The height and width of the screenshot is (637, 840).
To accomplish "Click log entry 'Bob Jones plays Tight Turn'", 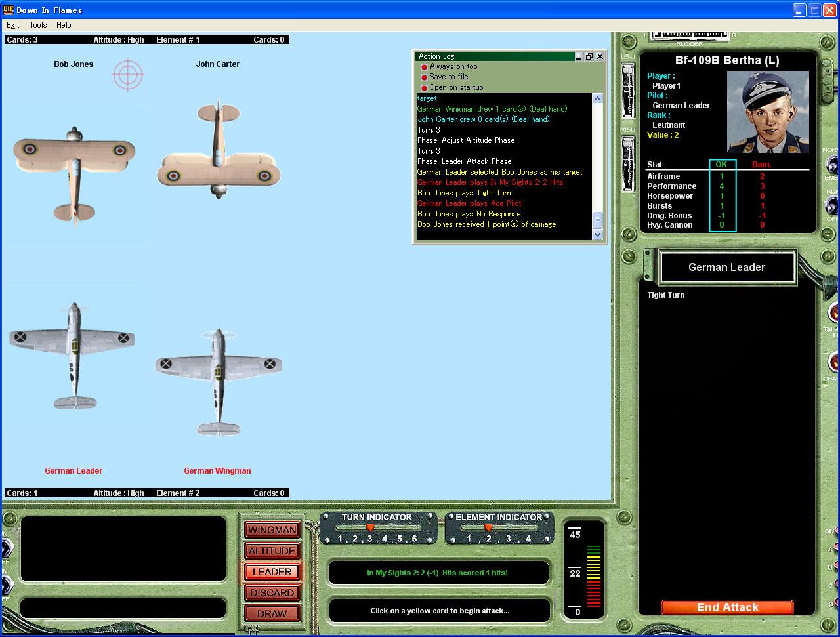I will pos(464,193).
